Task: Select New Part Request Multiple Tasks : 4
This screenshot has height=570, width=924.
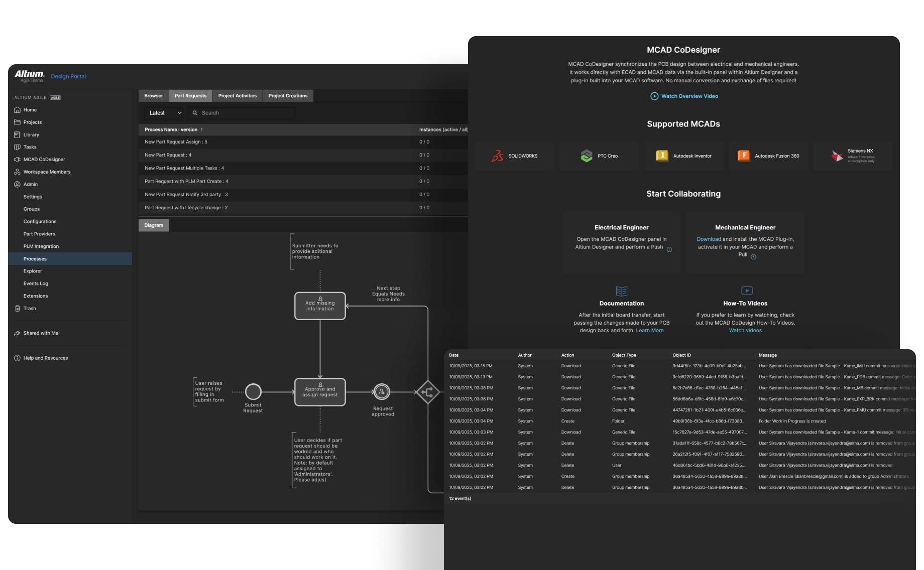Action: click(303, 168)
